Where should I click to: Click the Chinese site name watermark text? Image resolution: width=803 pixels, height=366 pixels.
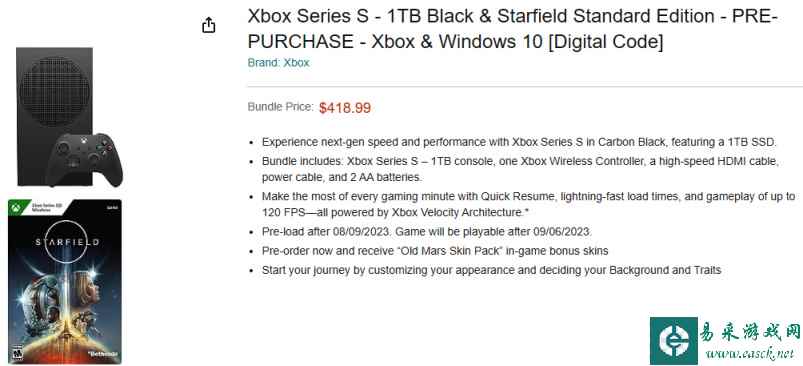(750, 332)
